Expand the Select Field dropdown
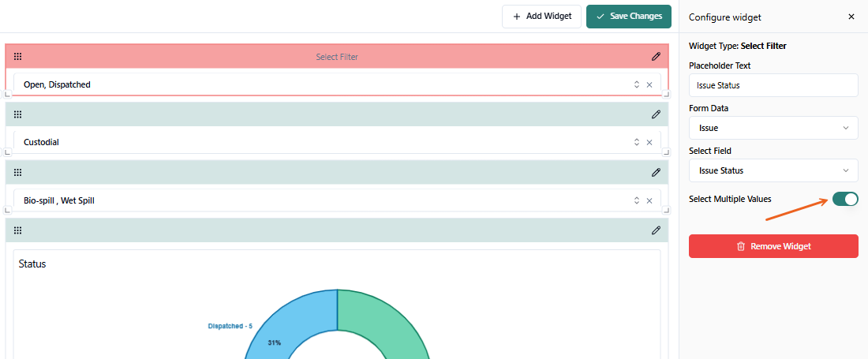 tap(773, 170)
